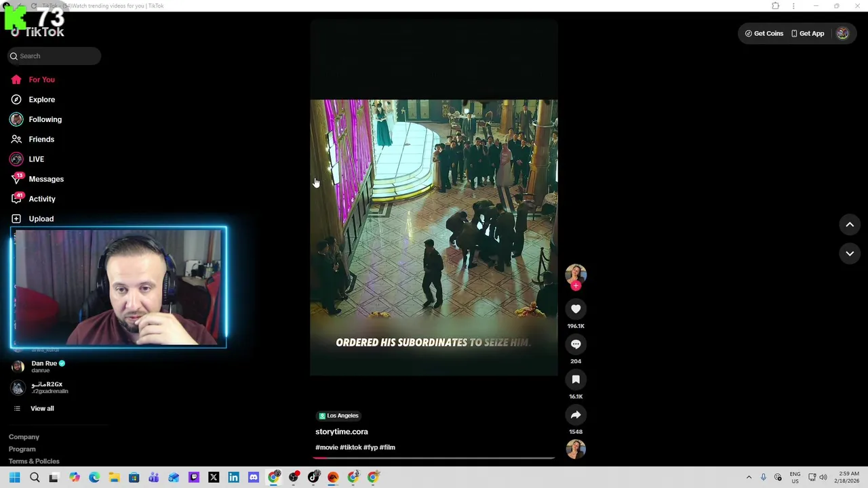The width and height of the screenshot is (868, 488).
Task: Open the R2Gx followed account
Action: pyautogui.click(x=41, y=388)
